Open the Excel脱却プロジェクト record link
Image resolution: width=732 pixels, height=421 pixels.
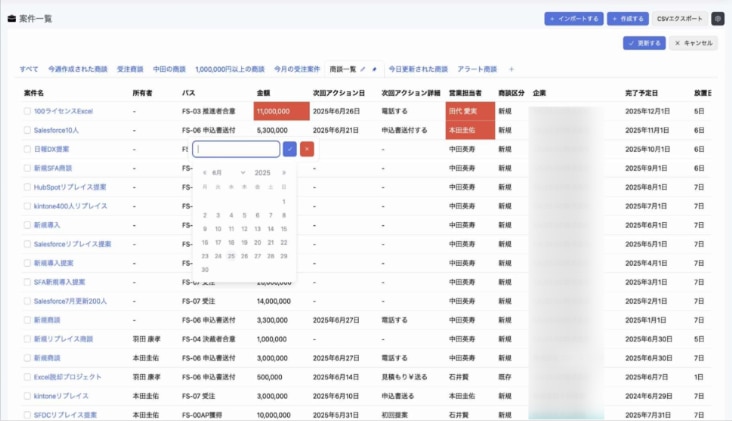69,377
